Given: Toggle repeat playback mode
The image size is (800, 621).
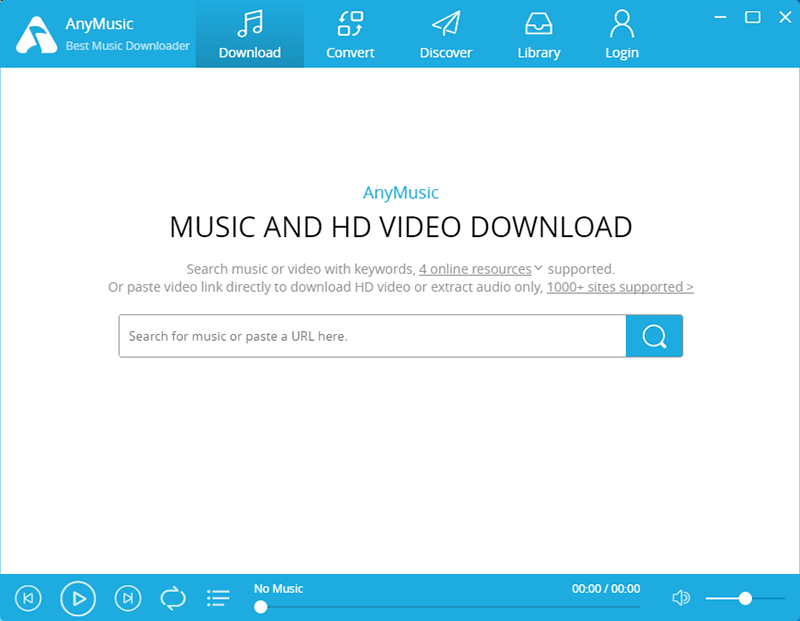Looking at the screenshot, I should pos(173,598).
